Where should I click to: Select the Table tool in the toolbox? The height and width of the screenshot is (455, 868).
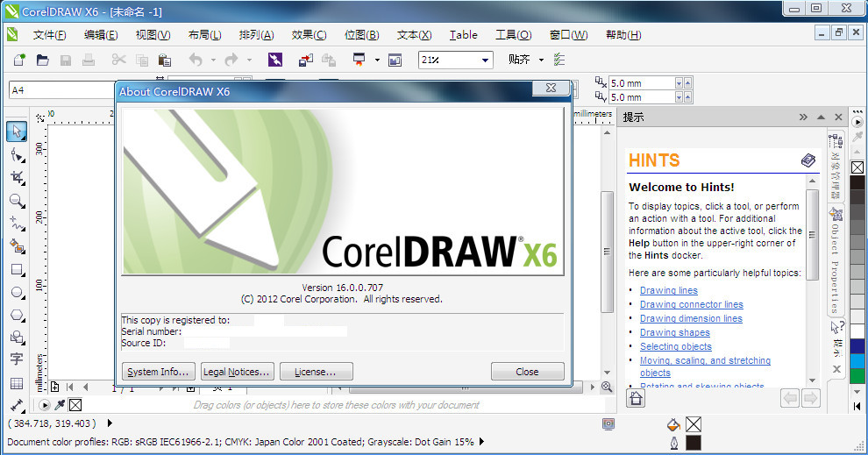point(16,384)
